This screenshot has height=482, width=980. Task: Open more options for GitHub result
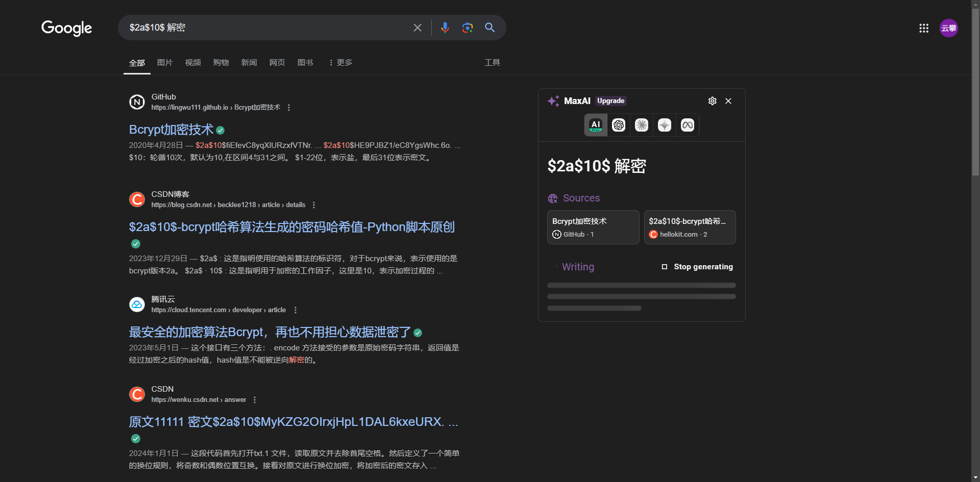coord(289,108)
